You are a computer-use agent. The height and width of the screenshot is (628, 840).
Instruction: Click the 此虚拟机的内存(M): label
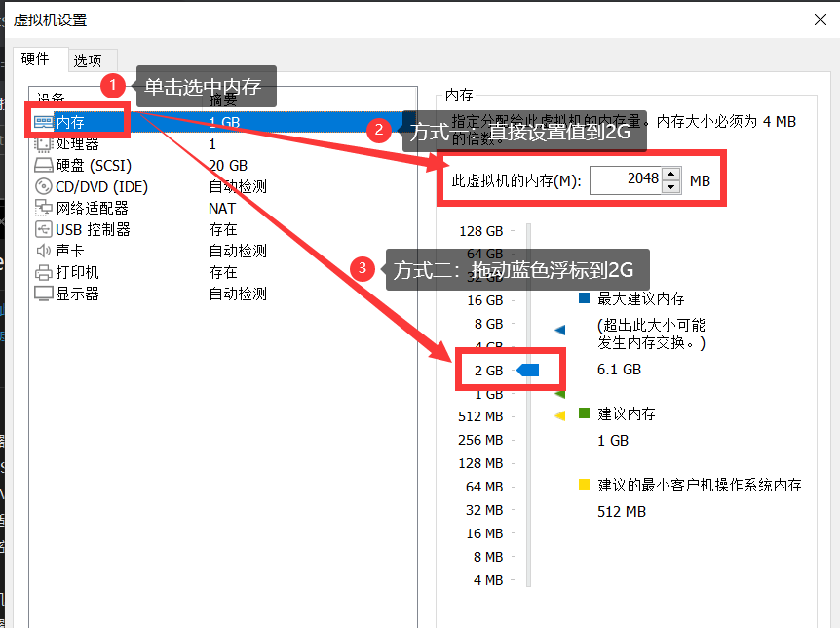pyautogui.click(x=515, y=180)
